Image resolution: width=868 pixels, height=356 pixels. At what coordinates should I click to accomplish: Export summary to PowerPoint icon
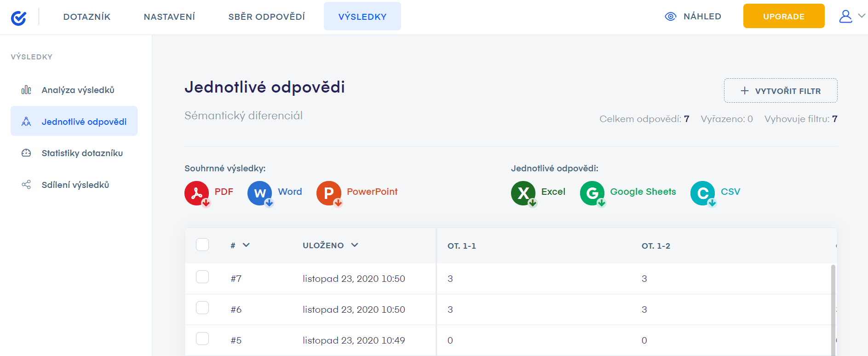[x=328, y=193]
